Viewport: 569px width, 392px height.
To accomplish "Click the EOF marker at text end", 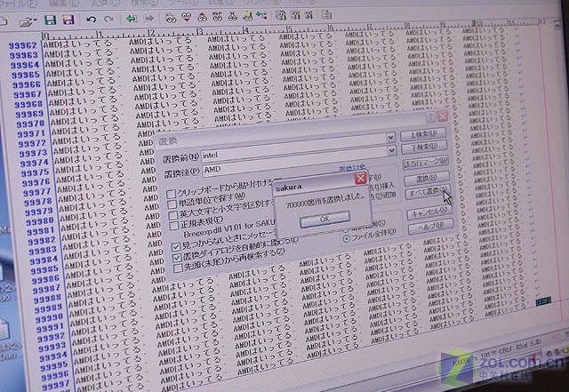I will coord(543,301).
